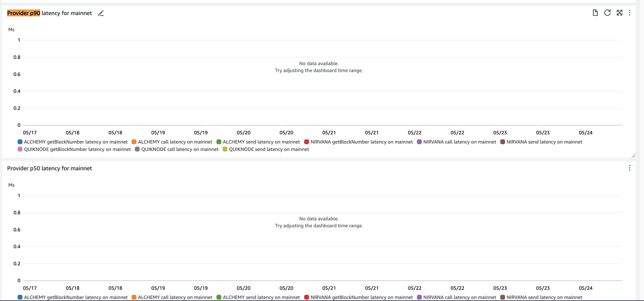Edit the p90 latency widget title
Screen dimensions: 644x301
pyautogui.click(x=101, y=13)
